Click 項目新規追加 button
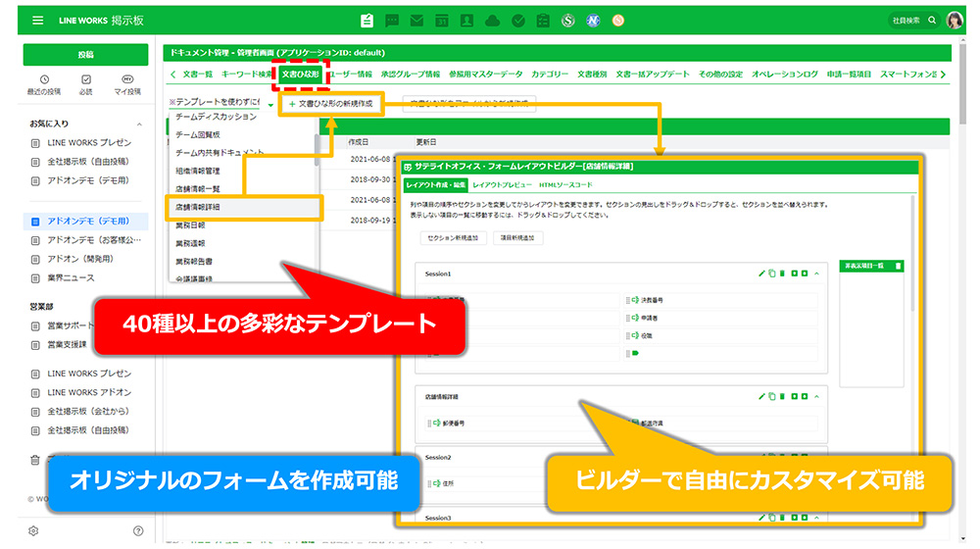 [517, 238]
